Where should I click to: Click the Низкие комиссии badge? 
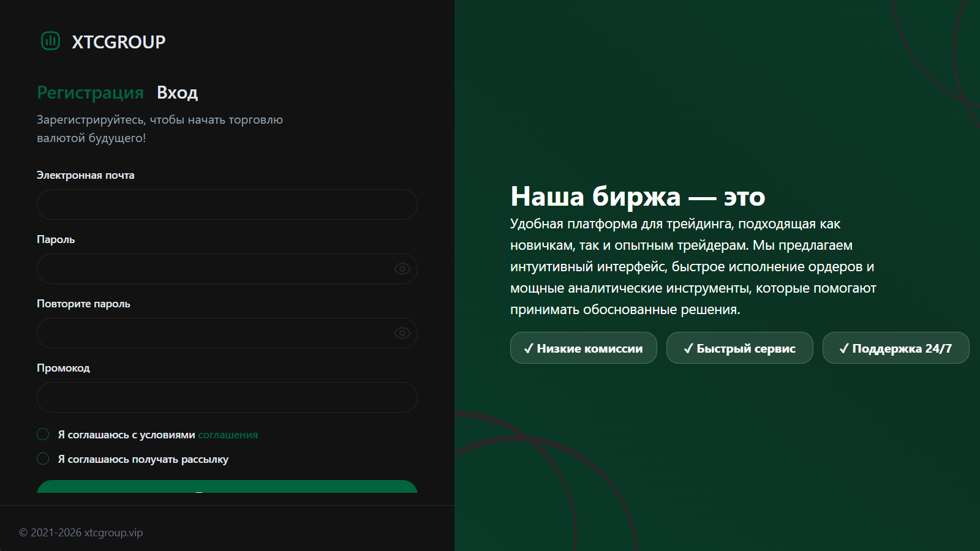coord(584,348)
